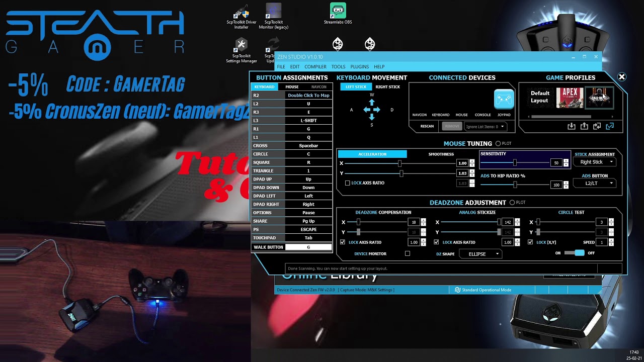Open the Compiler menu

[x=315, y=66]
